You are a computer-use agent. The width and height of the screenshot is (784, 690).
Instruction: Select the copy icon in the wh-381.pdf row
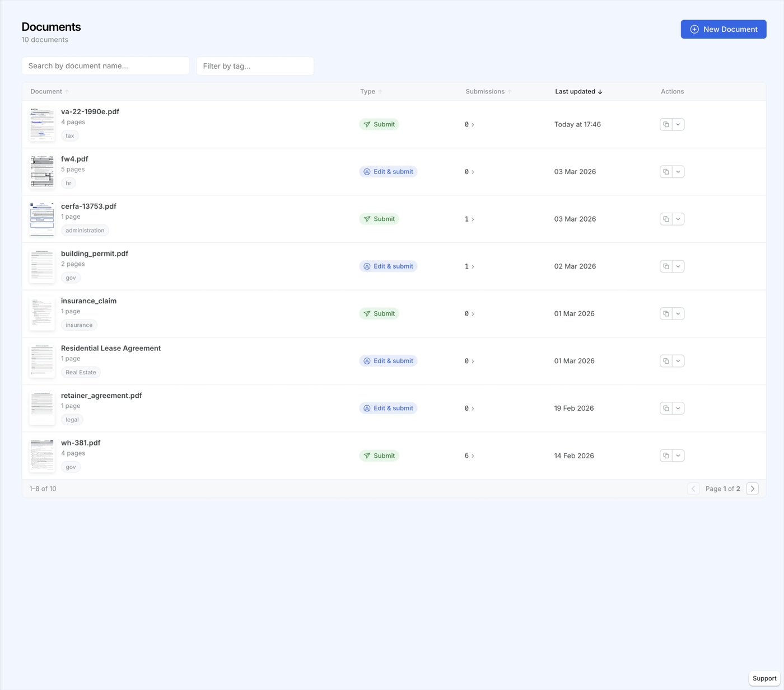click(665, 456)
